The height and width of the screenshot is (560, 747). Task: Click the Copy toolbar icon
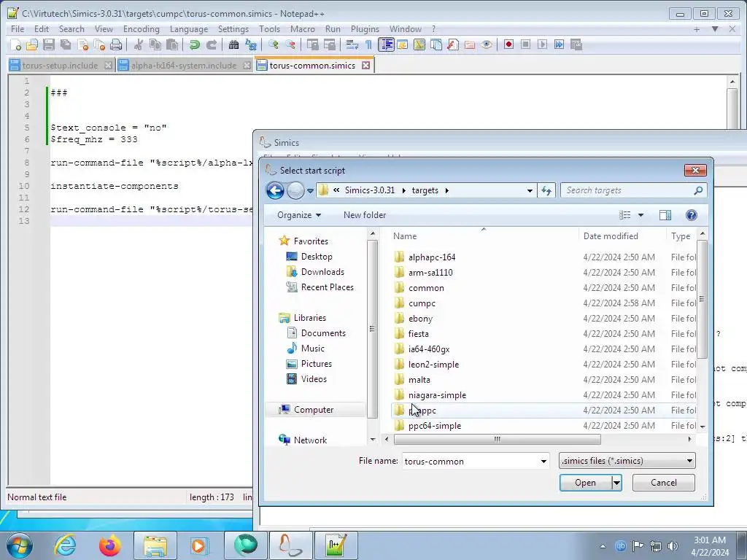(x=155, y=44)
